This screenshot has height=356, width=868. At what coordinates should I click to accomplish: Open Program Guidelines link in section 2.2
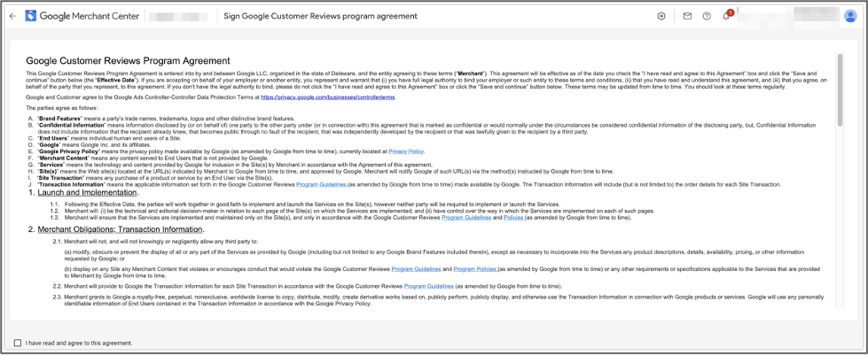[x=429, y=286]
